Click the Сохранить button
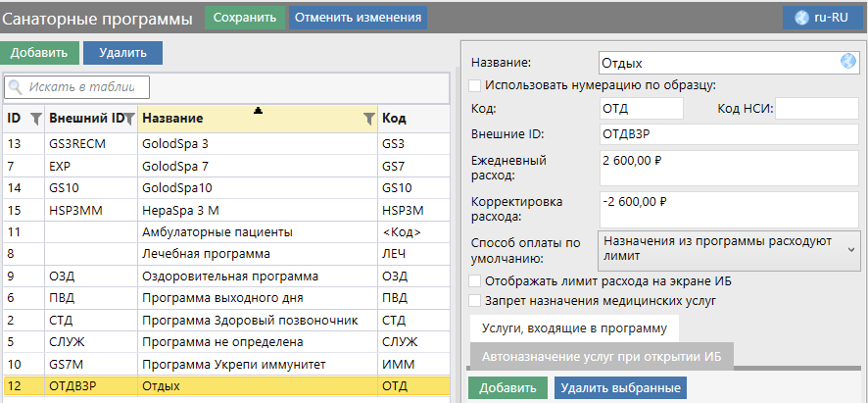Screen dimensions: 868x403 pyautogui.click(x=245, y=18)
